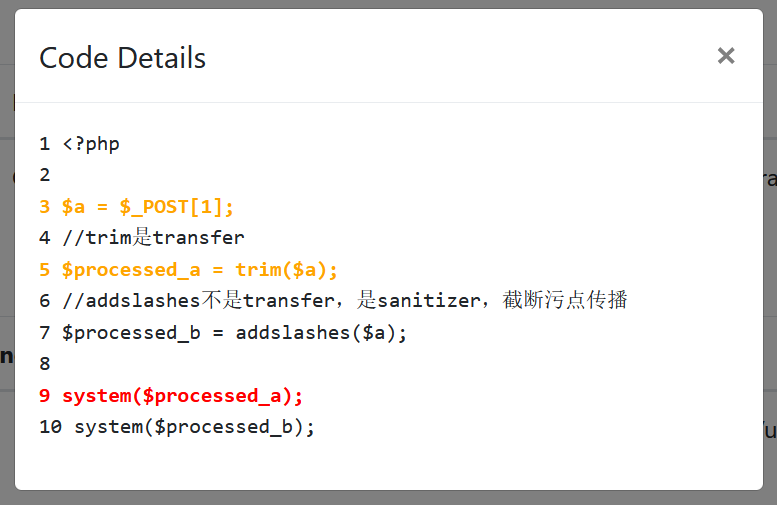This screenshot has width=777, height=505.
Task: Click the orange $a assignment line
Action: (147, 207)
